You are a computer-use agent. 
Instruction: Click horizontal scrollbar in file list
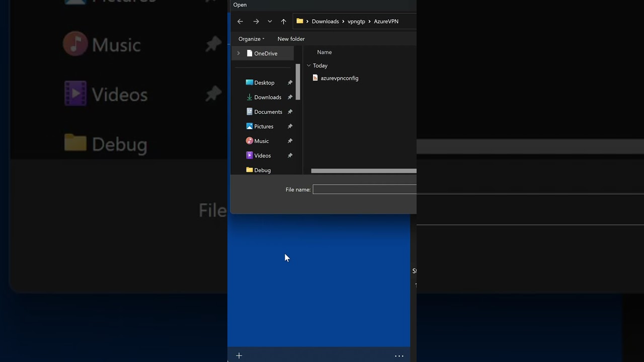tap(364, 171)
